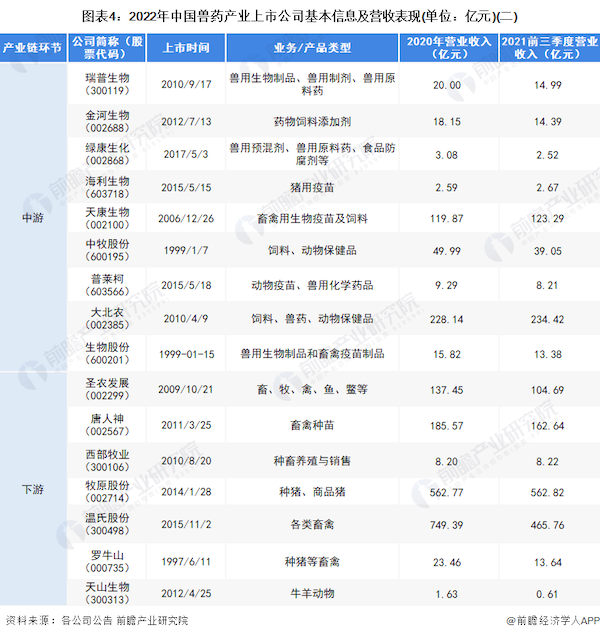Select company 西部牧业 (300106)

coord(107,461)
